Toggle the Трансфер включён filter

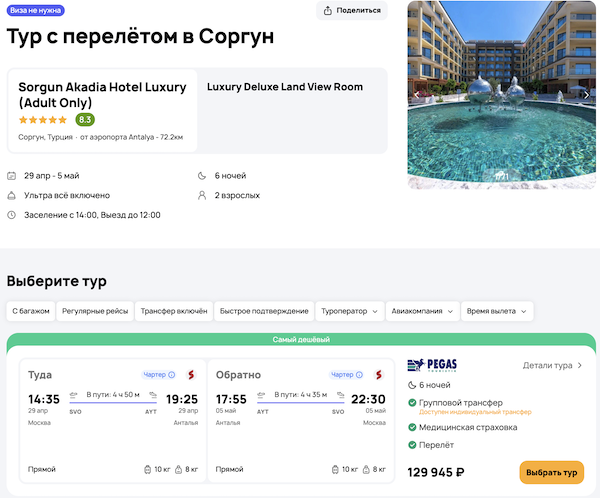click(174, 311)
